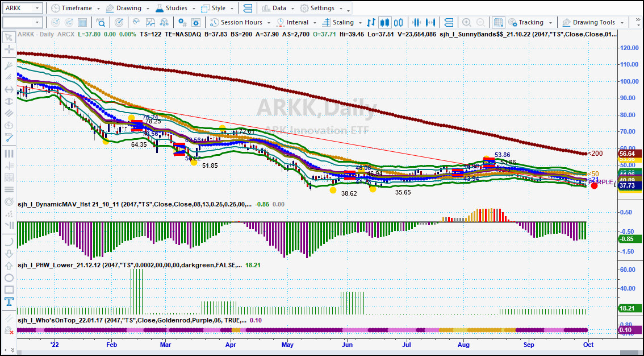Image resolution: width=644 pixels, height=356 pixels.
Task: Open the Data menu
Action: pyautogui.click(x=278, y=8)
